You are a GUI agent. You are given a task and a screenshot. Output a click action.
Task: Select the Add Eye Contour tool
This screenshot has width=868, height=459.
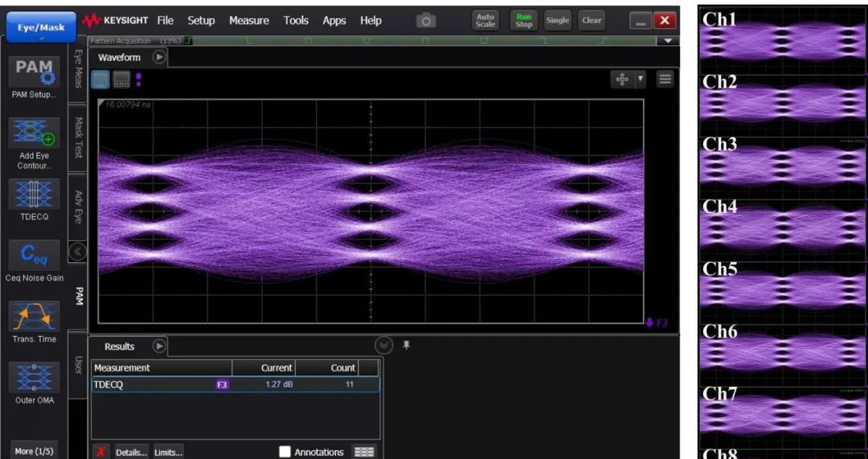(x=35, y=133)
